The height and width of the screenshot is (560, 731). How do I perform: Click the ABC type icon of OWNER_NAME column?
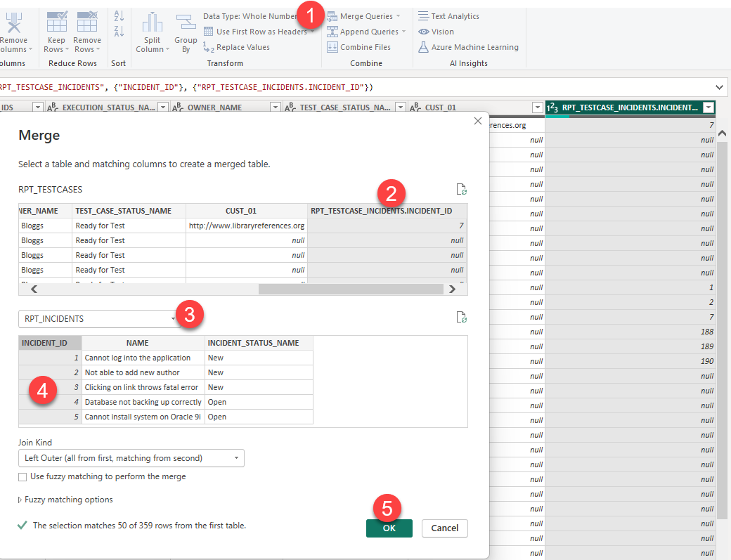click(178, 108)
